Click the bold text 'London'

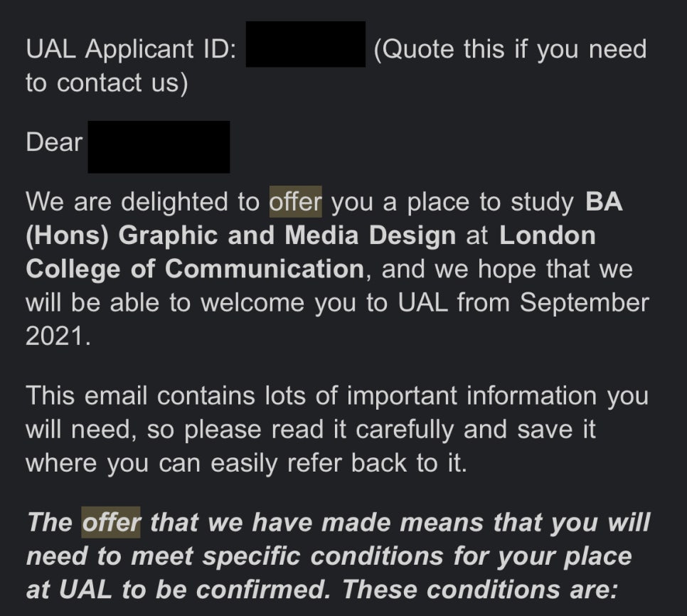point(548,235)
